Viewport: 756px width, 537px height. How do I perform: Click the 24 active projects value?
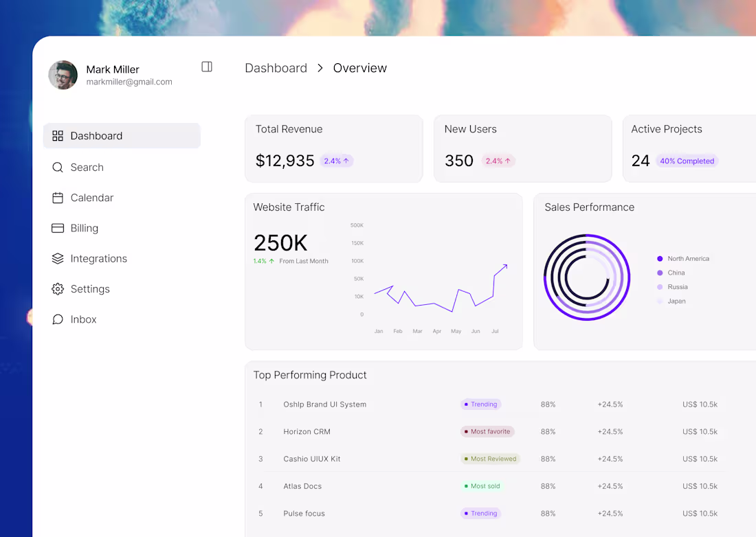(641, 161)
